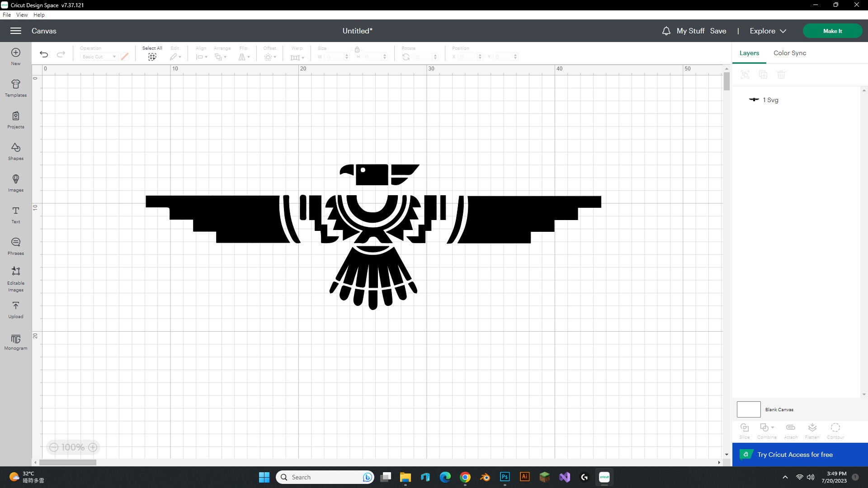Click the Flatten tool
This screenshot has height=488, width=868.
click(812, 430)
